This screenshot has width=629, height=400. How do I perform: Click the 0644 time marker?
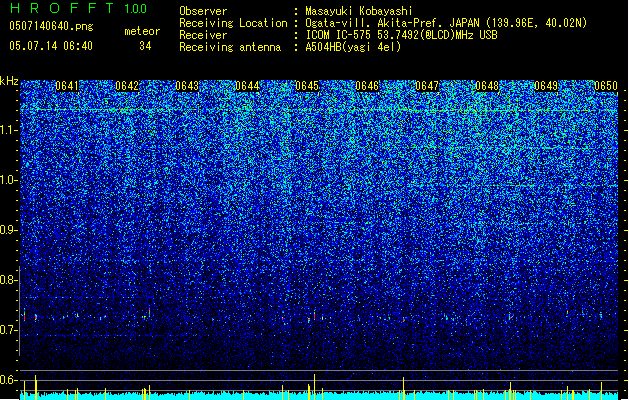pyautogui.click(x=247, y=86)
